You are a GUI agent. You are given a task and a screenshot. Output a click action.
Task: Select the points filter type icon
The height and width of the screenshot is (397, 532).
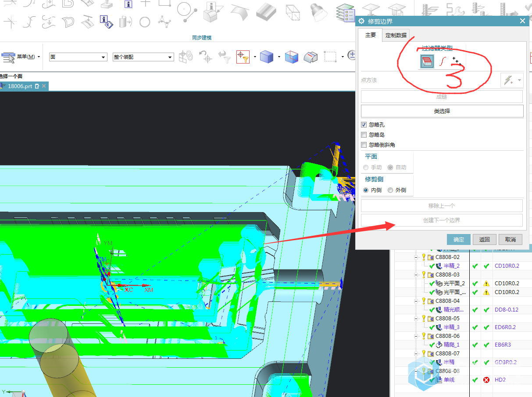point(457,61)
